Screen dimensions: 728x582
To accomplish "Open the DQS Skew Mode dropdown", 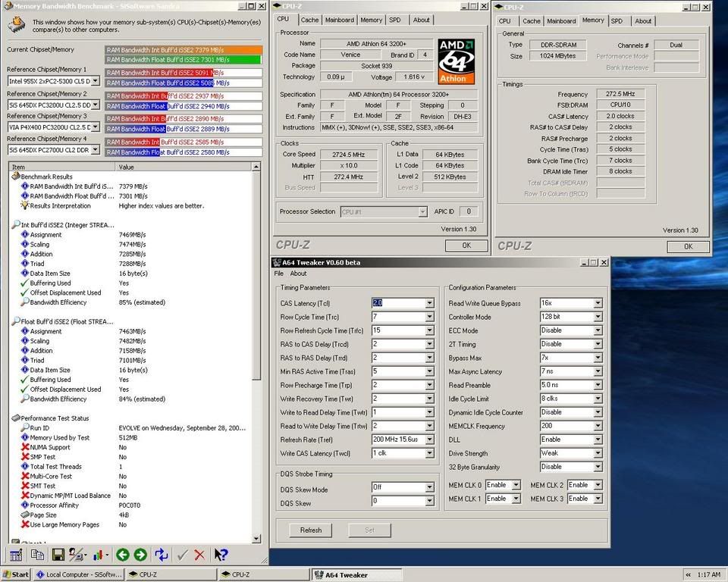I will [x=429, y=488].
